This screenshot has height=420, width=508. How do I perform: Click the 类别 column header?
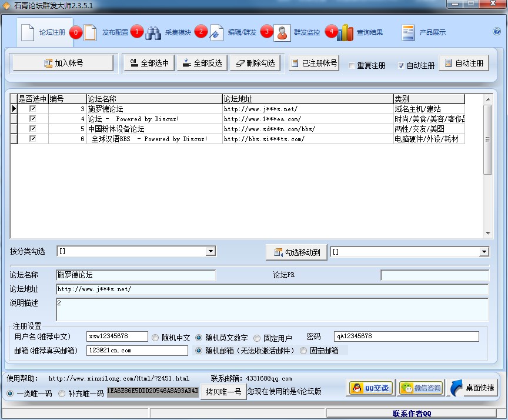coord(429,99)
